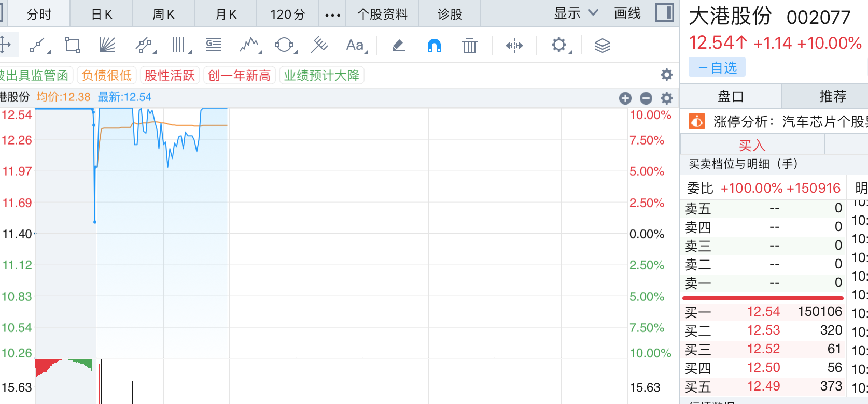Image resolution: width=868 pixels, height=404 pixels.
Task: Click the 最新:12.54 latest price label
Action: pyautogui.click(x=124, y=97)
